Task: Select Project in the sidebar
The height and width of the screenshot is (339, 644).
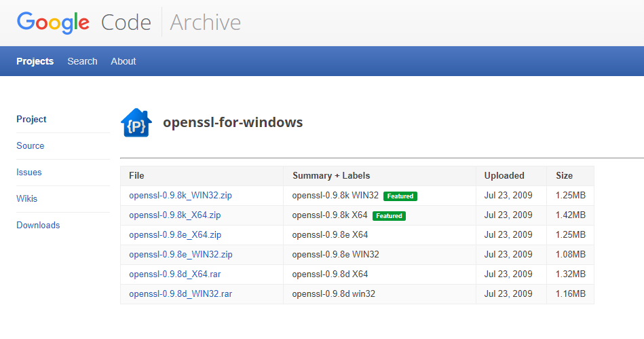Action: pyautogui.click(x=31, y=120)
